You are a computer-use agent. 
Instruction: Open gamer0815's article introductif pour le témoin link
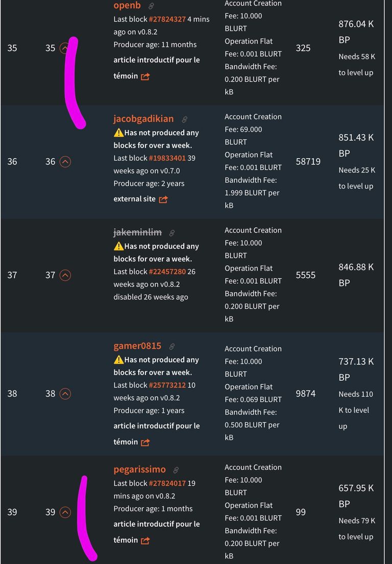click(156, 434)
